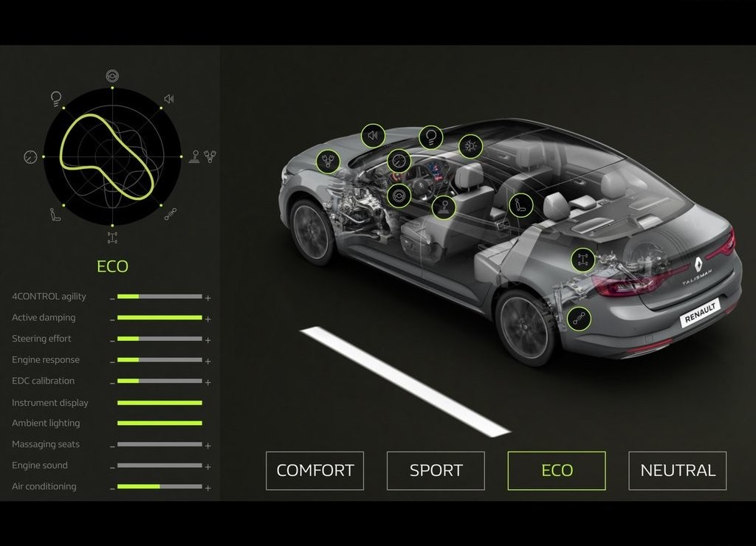Adjust the Engine response slider
Screen dimensions: 756x546
[x=159, y=360]
